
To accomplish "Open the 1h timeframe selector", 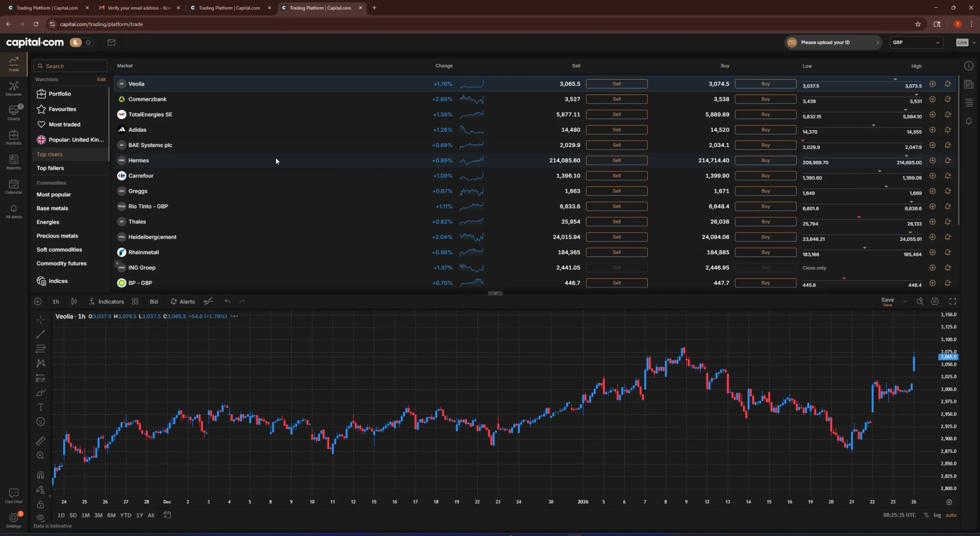I will coord(56,302).
